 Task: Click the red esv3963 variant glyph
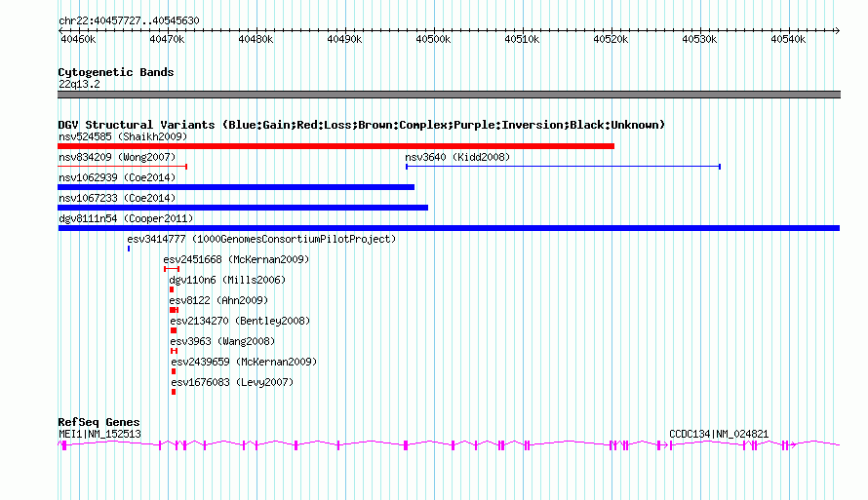tap(174, 351)
